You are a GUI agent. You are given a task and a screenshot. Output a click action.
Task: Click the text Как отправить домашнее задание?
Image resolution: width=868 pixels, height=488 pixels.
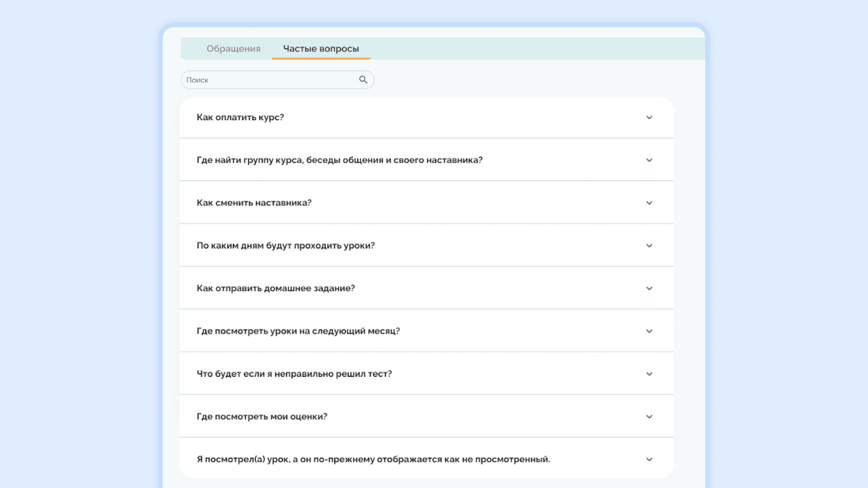(x=276, y=288)
